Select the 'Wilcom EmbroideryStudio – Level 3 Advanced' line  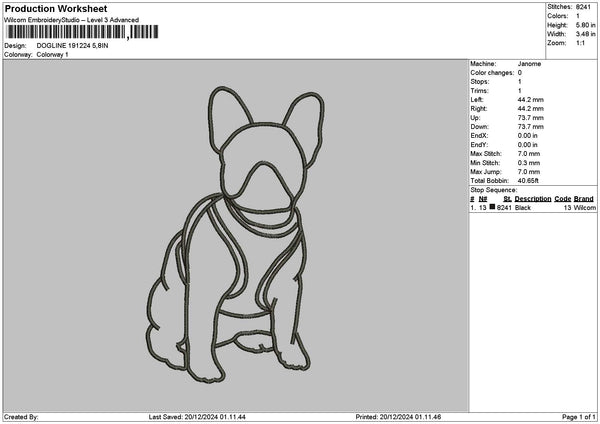[72, 20]
